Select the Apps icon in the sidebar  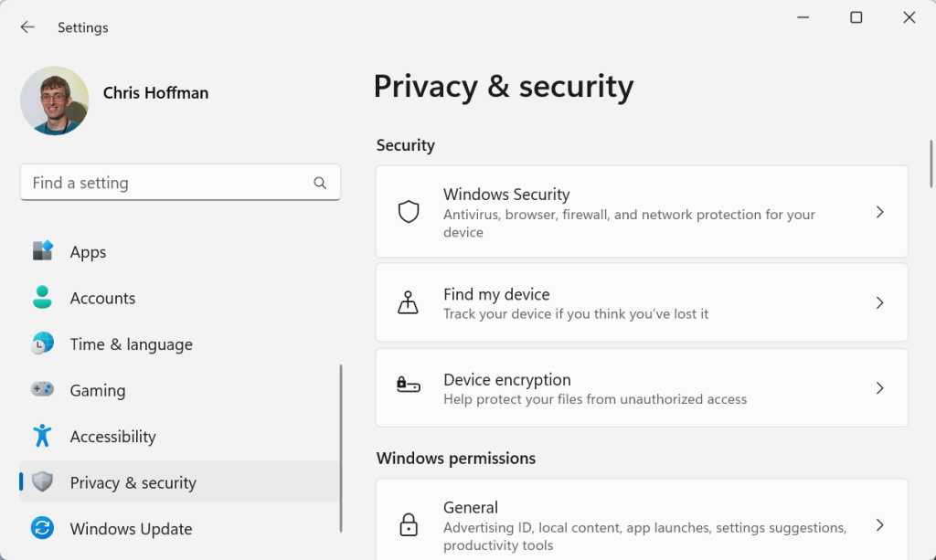(42, 251)
